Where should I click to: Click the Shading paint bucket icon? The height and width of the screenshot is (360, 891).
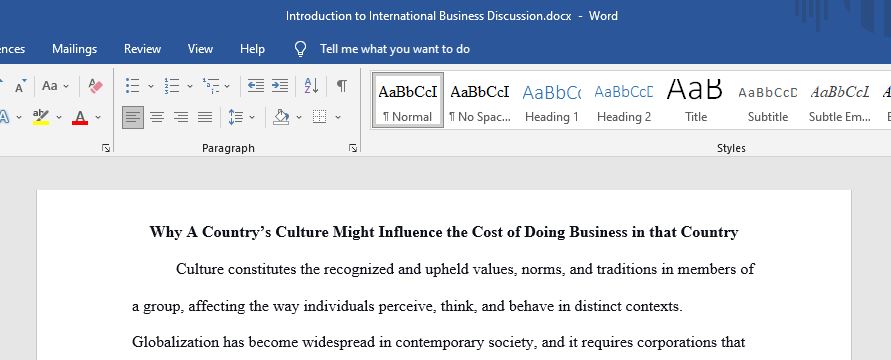[x=281, y=117]
